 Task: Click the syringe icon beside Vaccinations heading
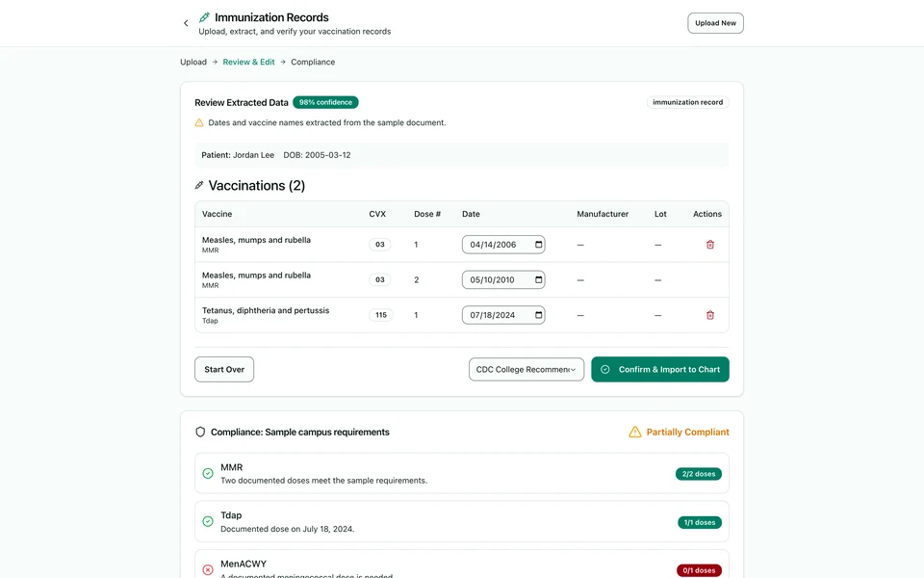tap(199, 185)
